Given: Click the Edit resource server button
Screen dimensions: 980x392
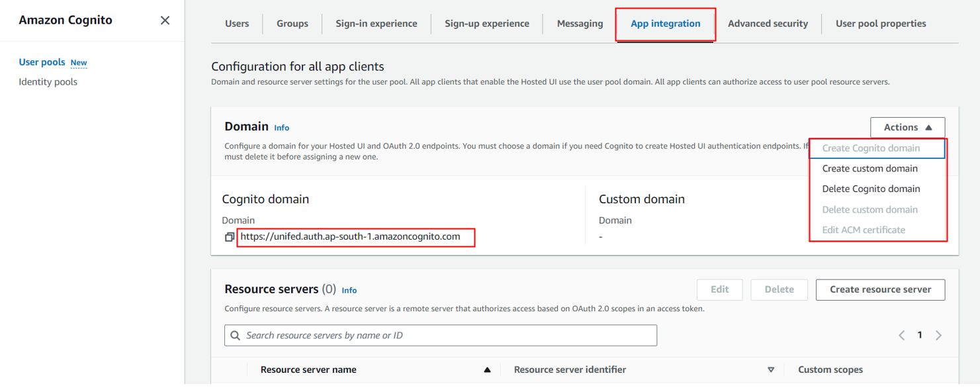Looking at the screenshot, I should click(719, 289).
